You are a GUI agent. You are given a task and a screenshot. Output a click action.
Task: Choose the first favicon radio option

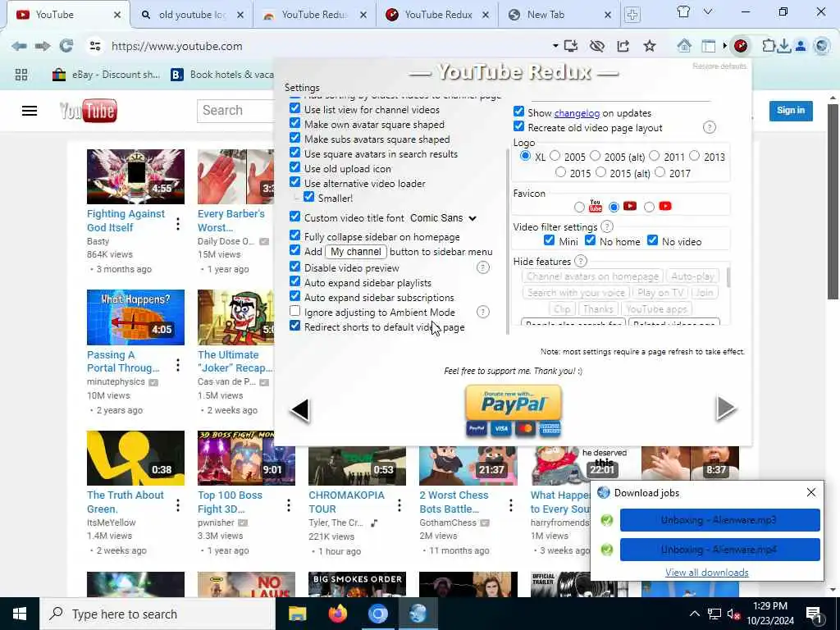click(579, 207)
